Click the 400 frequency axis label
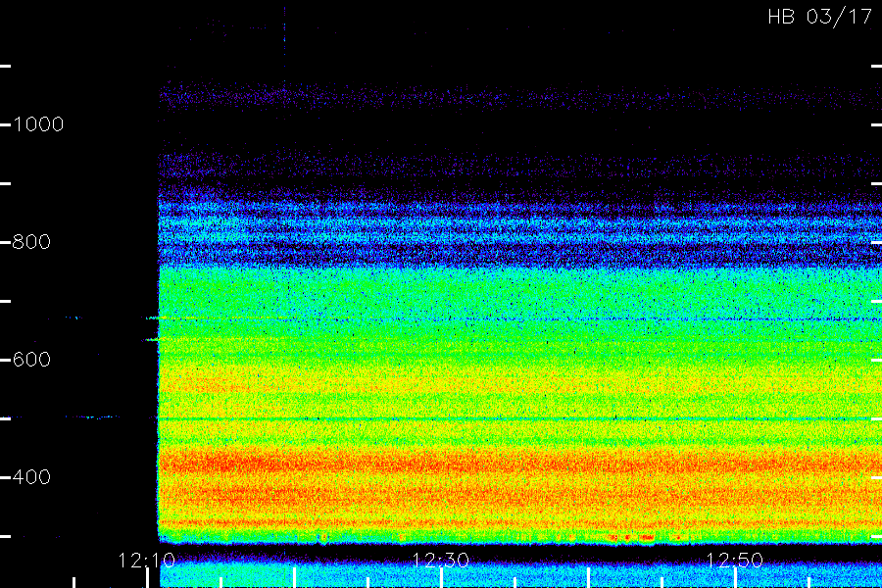 [x=31, y=477]
